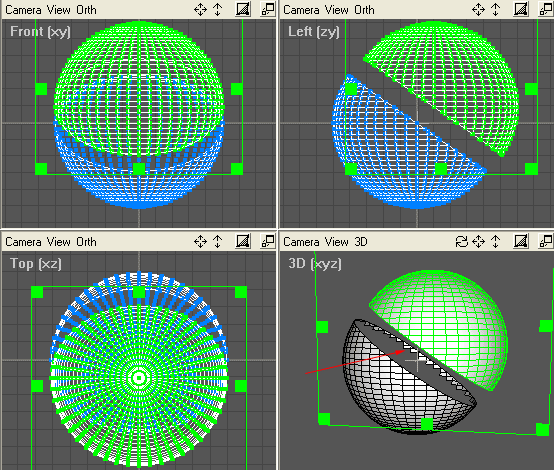Click the zoom arrow icon in Left view header

[496, 10]
